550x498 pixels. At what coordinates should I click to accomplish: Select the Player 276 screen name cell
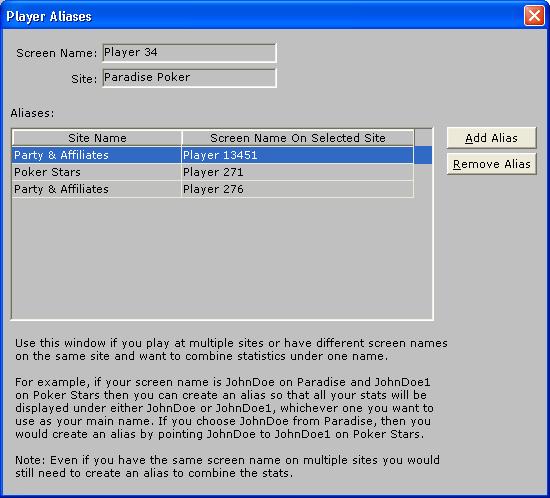click(x=297, y=189)
